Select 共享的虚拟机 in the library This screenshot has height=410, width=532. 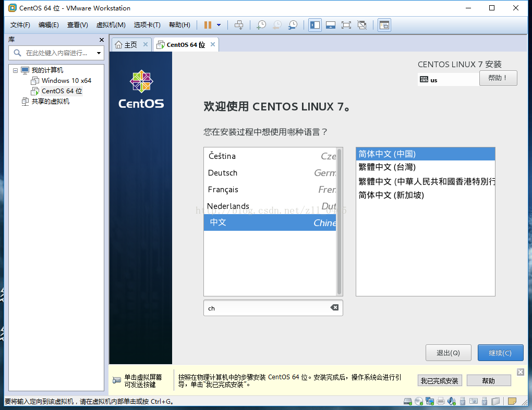(50, 101)
